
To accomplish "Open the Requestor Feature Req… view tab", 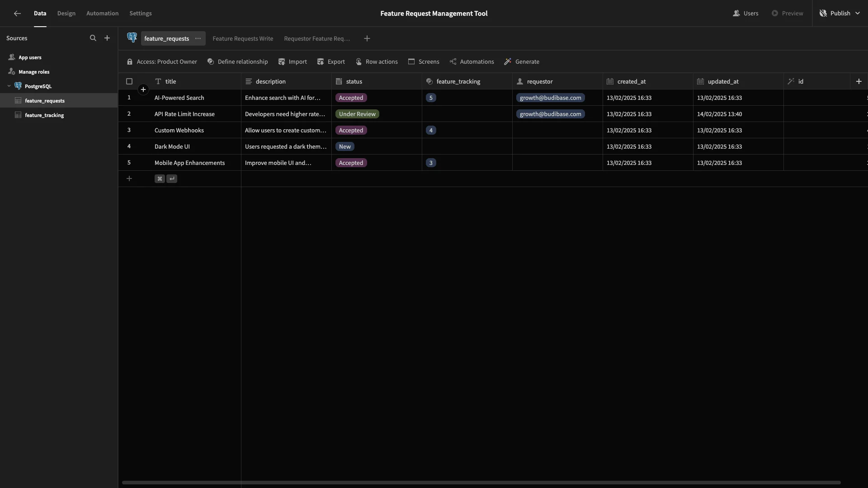I will point(317,38).
